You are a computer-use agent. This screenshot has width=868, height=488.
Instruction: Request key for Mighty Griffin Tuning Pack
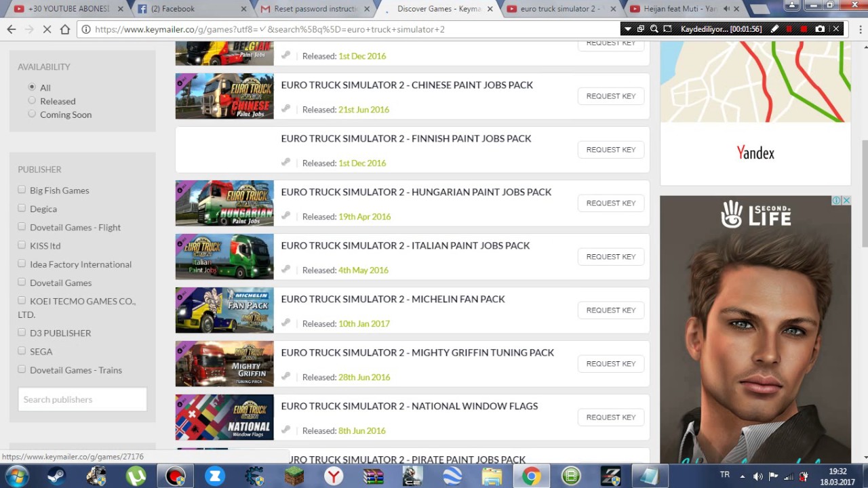pyautogui.click(x=611, y=364)
